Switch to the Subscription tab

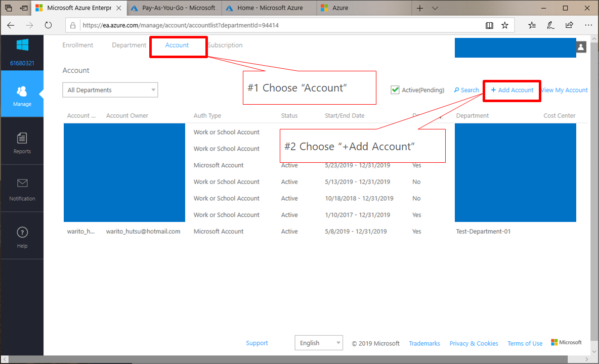pos(225,45)
